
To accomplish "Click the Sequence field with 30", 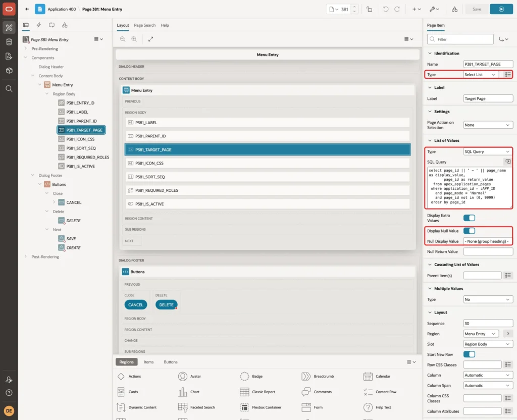I will [x=488, y=324].
